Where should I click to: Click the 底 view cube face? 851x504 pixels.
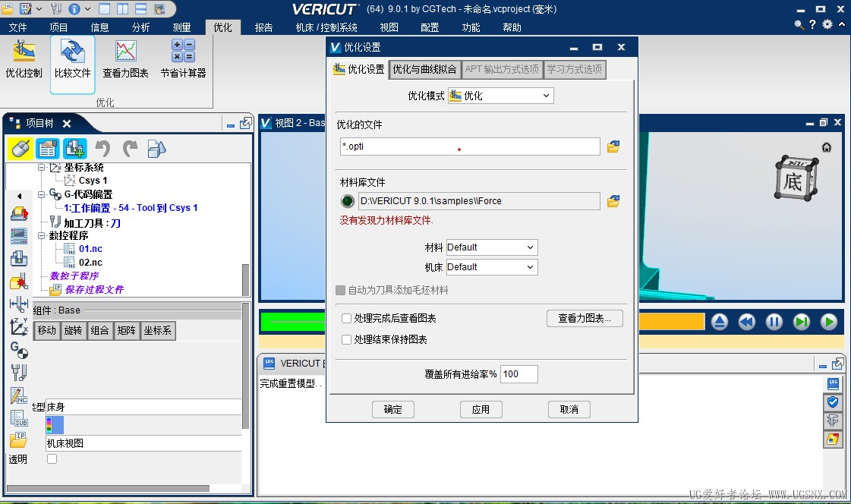pos(793,181)
